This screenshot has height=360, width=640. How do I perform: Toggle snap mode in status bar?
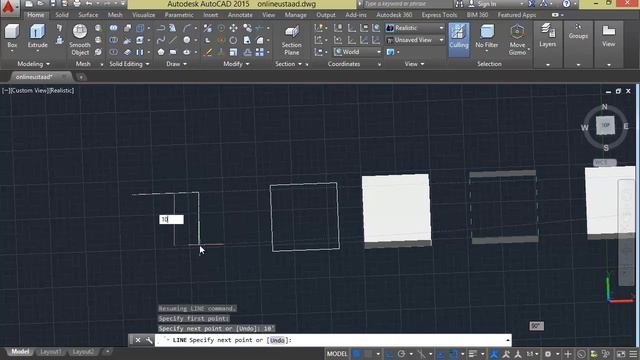tap(369, 354)
